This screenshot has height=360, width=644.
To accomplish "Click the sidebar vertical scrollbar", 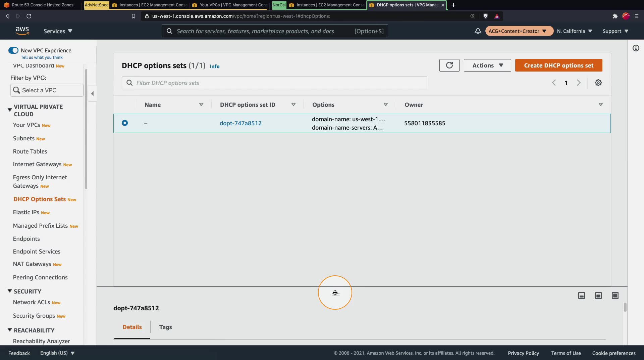I will click(86, 129).
